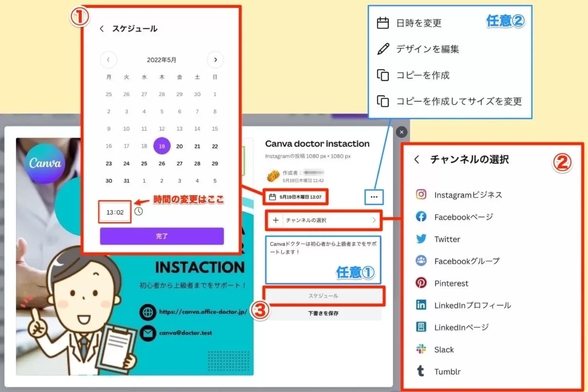Set the schedule time in 13:02 field
The image size is (588, 392).
115,212
